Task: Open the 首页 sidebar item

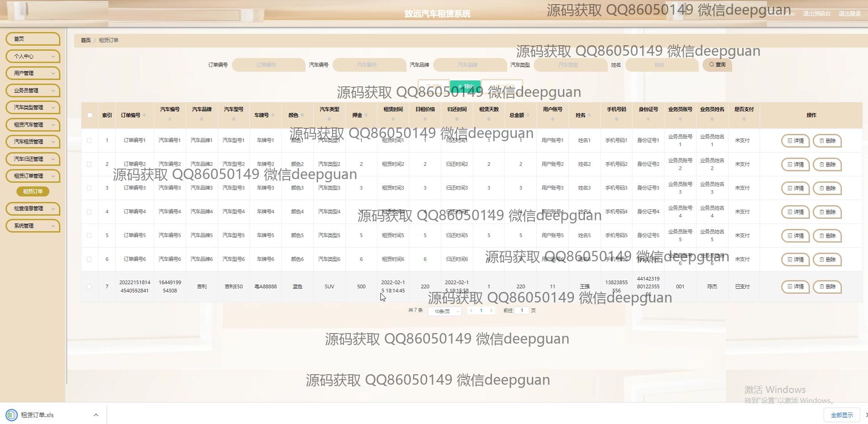Action: pos(33,39)
